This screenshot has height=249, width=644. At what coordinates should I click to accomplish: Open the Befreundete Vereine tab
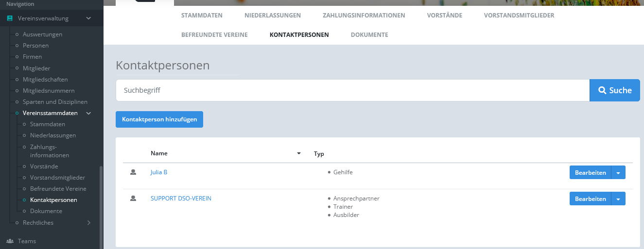tap(214, 34)
